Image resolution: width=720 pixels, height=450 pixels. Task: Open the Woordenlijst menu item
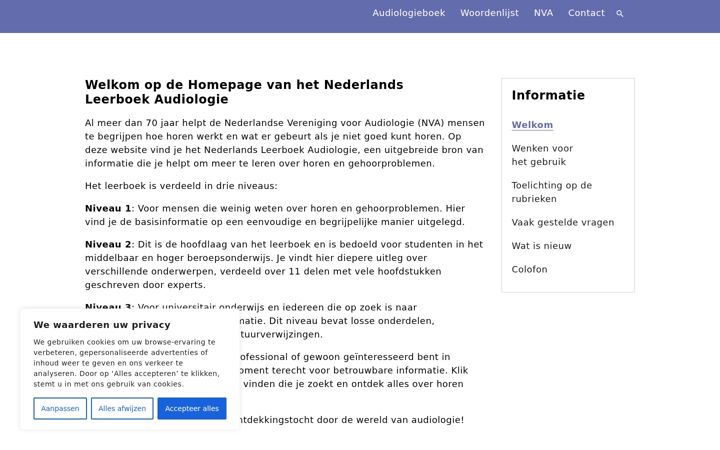pos(489,13)
